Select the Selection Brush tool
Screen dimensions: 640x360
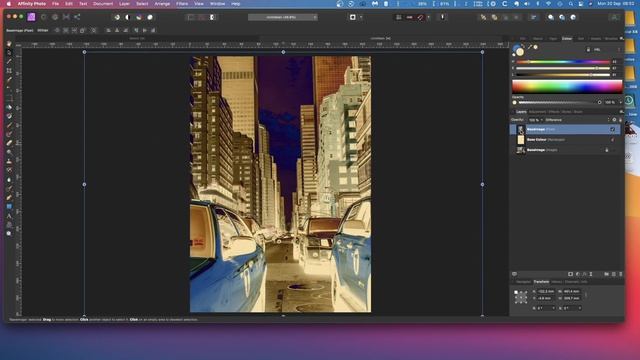pyautogui.click(x=9, y=80)
